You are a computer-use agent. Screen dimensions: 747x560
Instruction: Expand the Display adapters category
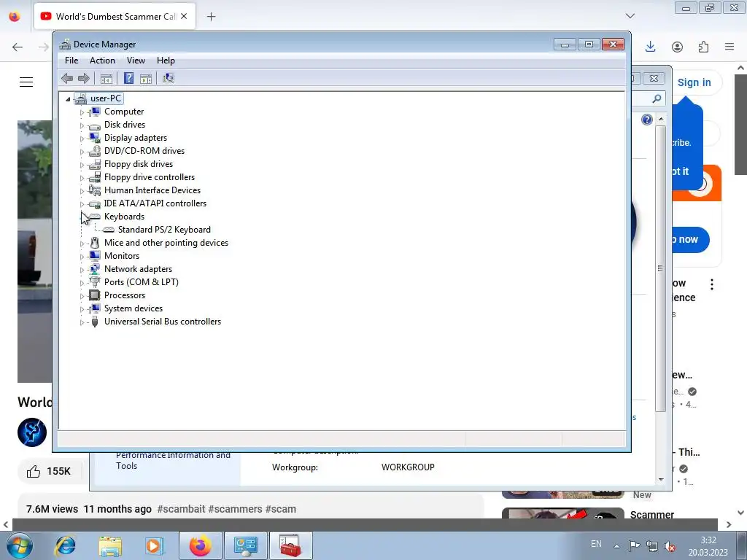(x=82, y=139)
